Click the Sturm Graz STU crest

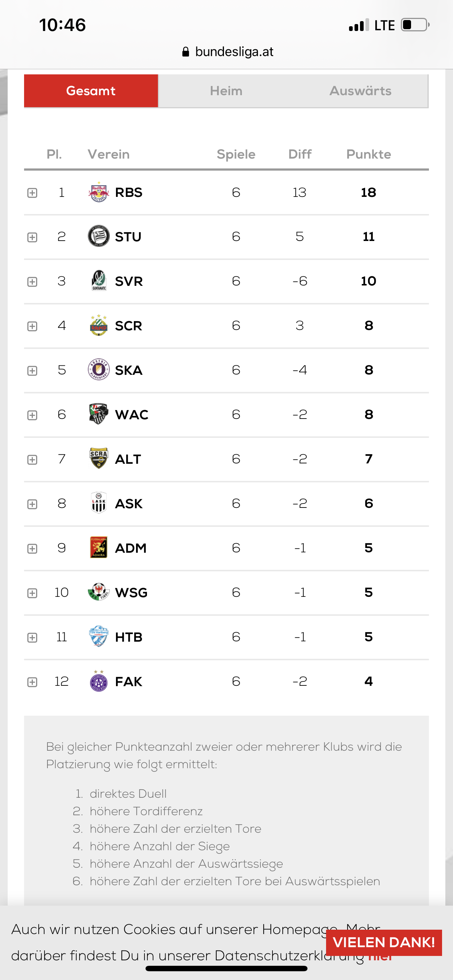98,236
